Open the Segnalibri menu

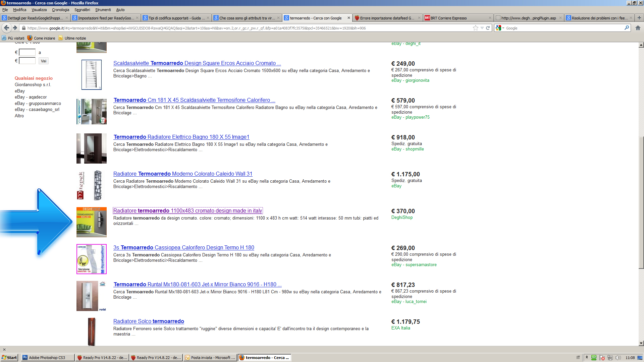click(82, 10)
